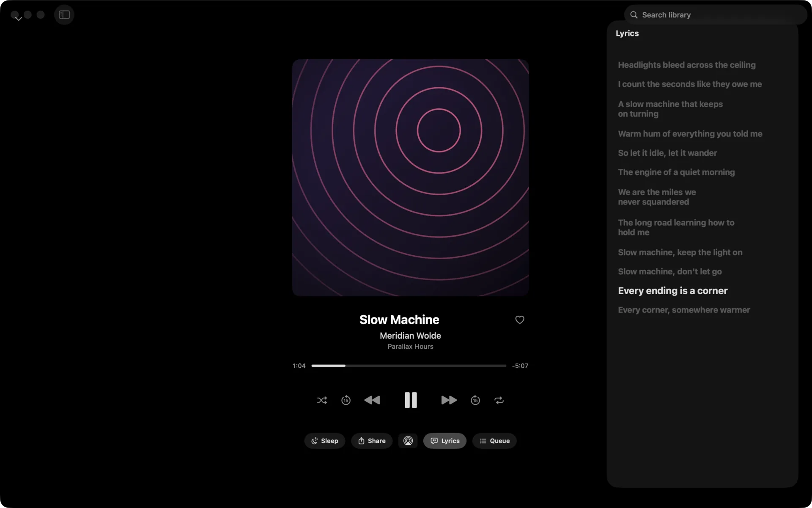Jump to lyric "So let it idle, let it wander"
812x508 pixels.
(x=667, y=153)
